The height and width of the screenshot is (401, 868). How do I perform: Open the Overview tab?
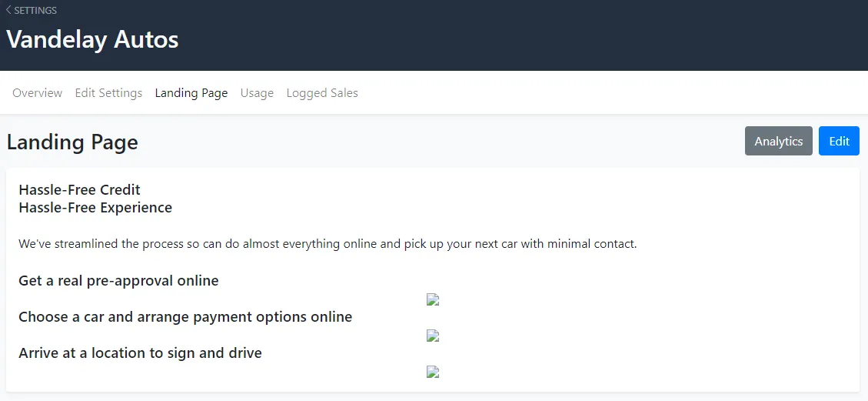[x=37, y=93]
